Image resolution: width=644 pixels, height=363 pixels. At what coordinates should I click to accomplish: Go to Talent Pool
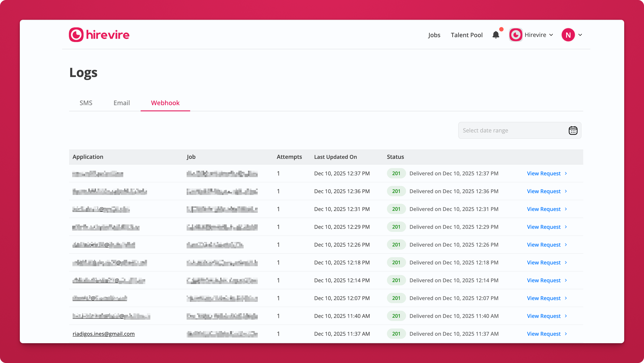click(x=467, y=35)
